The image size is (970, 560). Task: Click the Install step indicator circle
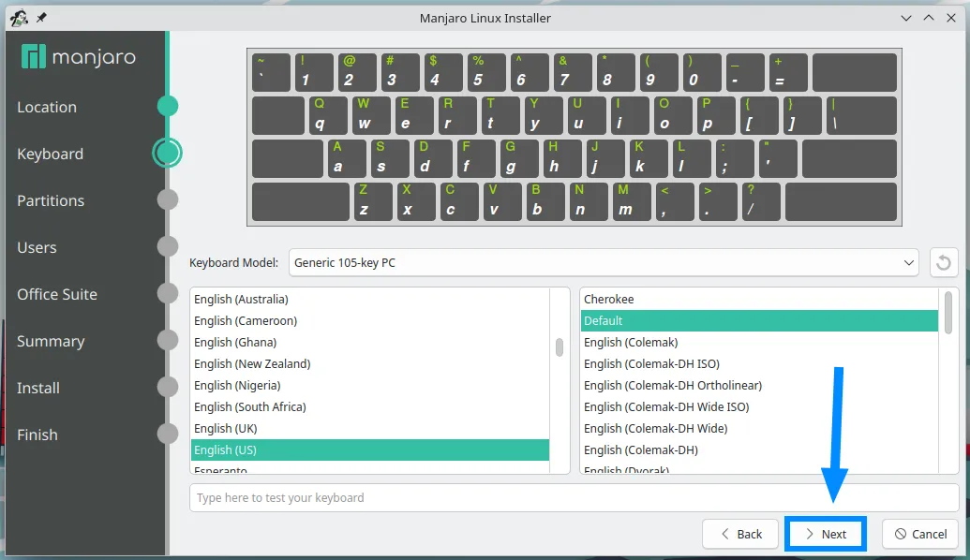point(168,388)
